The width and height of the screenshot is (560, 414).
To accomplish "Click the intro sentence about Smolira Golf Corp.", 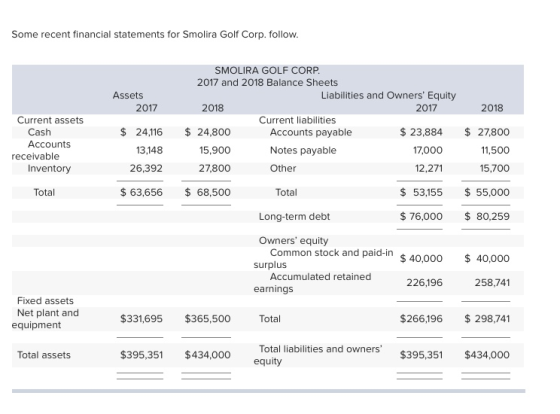I will point(155,35).
